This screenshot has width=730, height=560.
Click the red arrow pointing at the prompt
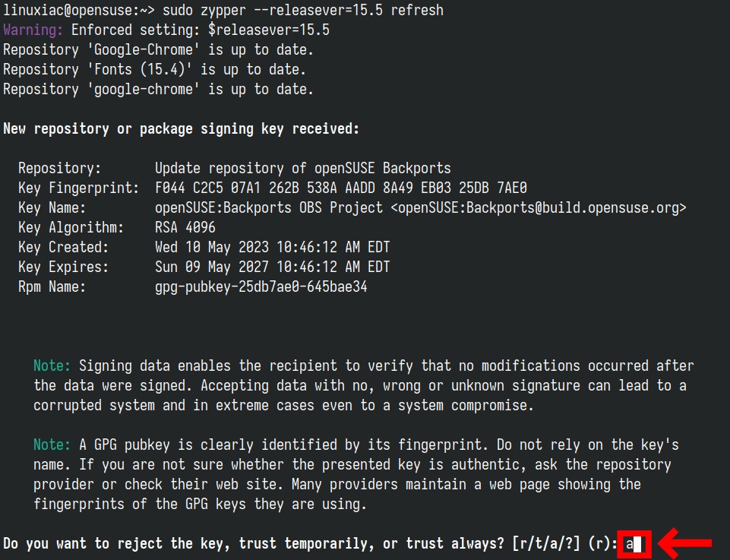point(685,543)
